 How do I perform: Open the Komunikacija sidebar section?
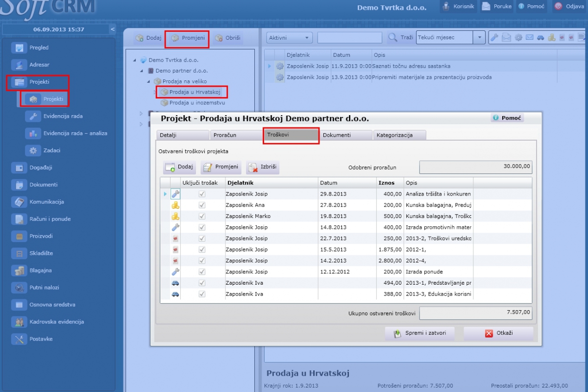[x=47, y=202]
